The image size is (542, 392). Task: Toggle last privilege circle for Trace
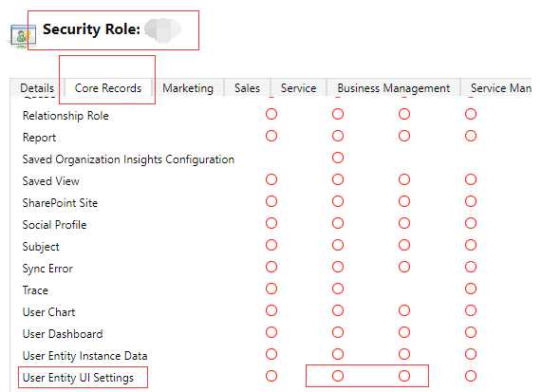471,289
